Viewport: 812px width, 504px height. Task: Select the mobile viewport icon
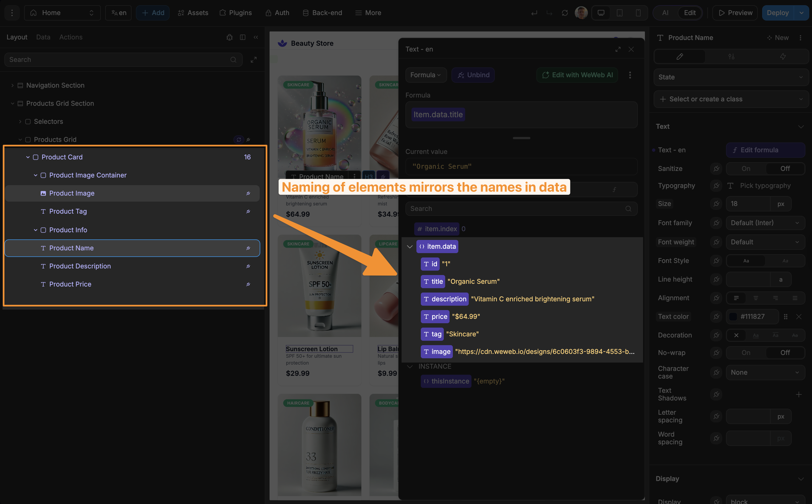pyautogui.click(x=638, y=13)
